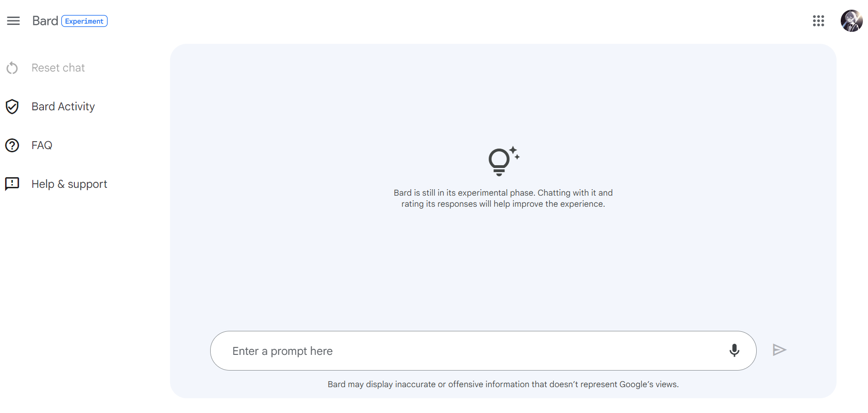Click the send prompt arrow

779,350
